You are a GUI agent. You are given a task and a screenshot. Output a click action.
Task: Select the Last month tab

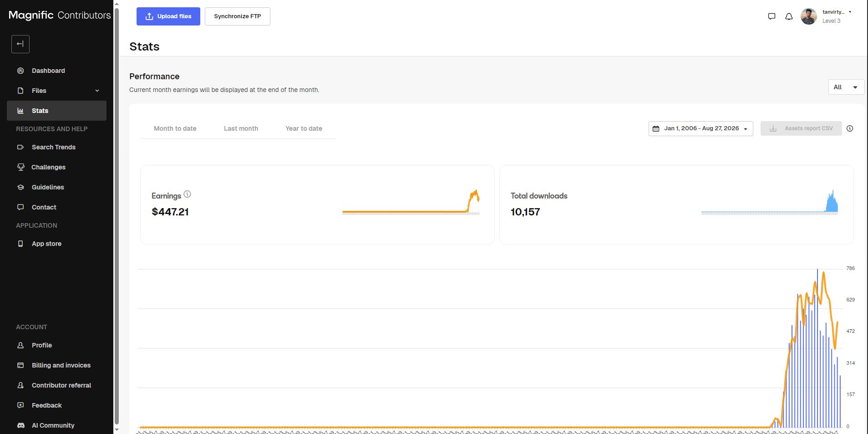pyautogui.click(x=241, y=128)
